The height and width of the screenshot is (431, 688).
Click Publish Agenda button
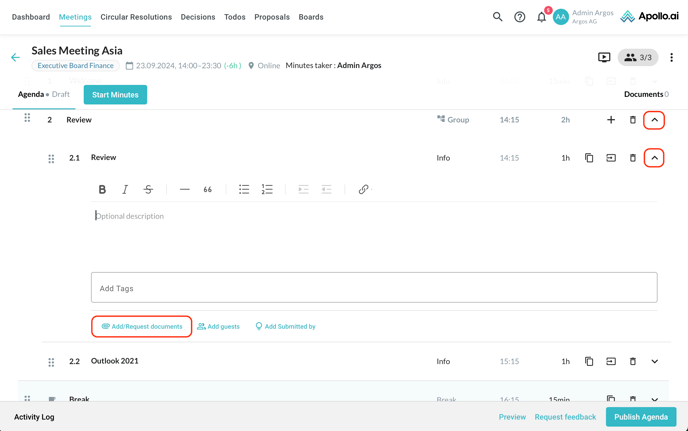click(640, 417)
